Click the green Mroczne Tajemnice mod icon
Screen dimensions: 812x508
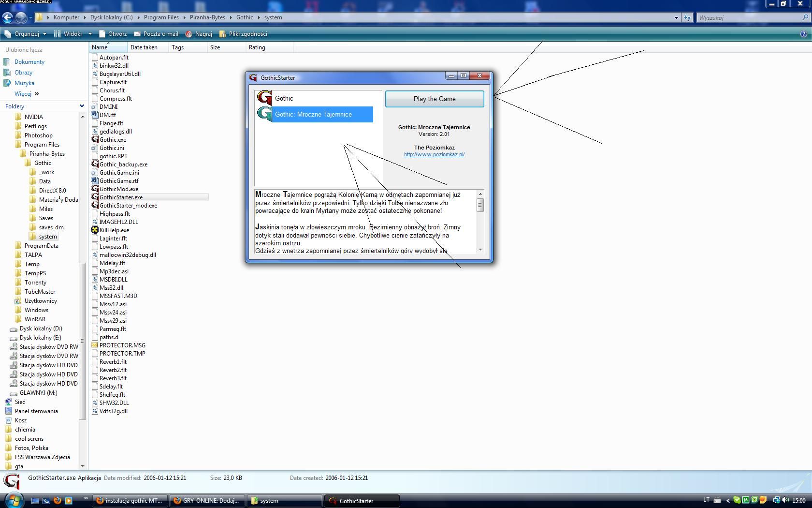point(264,114)
